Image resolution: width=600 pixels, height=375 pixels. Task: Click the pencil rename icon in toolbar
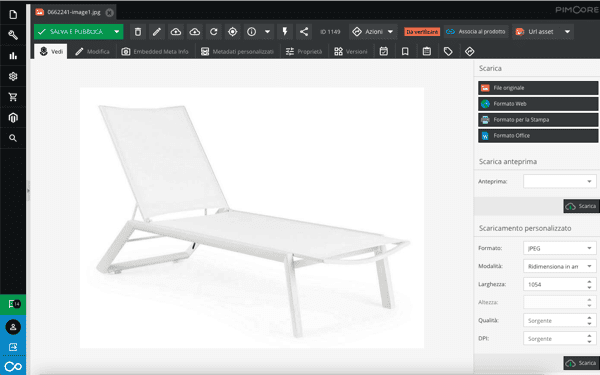click(x=157, y=32)
